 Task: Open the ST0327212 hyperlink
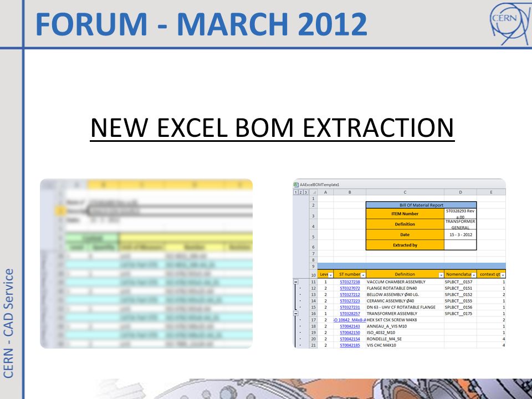click(x=350, y=294)
